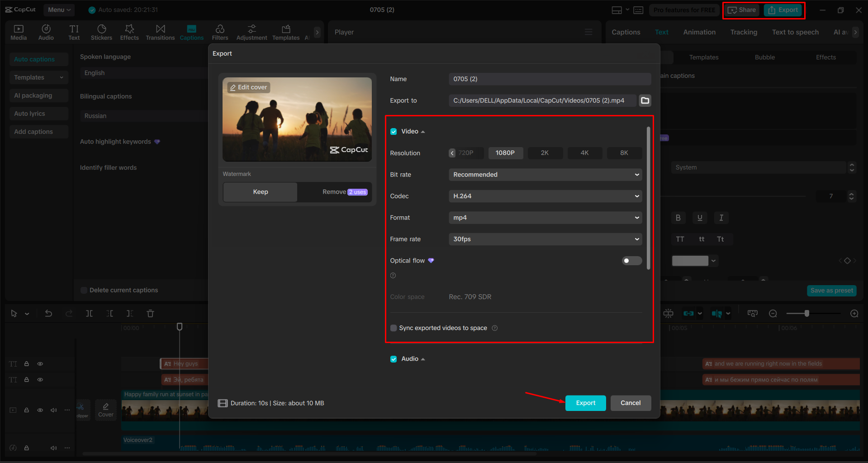Switch to the Animation tab

699,32
